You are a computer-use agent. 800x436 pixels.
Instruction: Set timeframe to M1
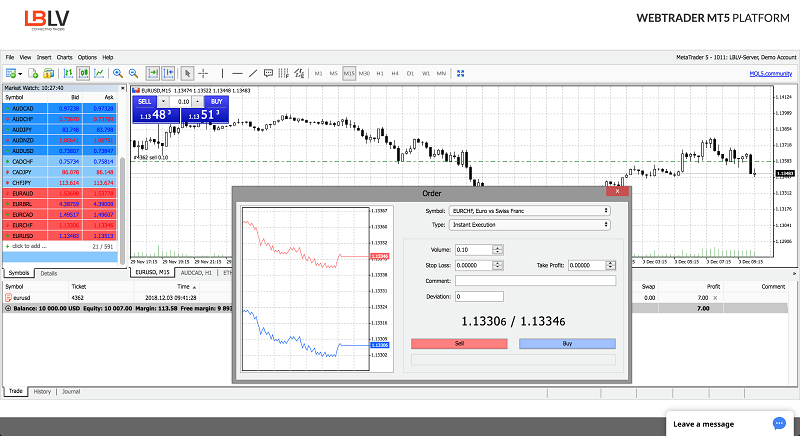(x=318, y=73)
